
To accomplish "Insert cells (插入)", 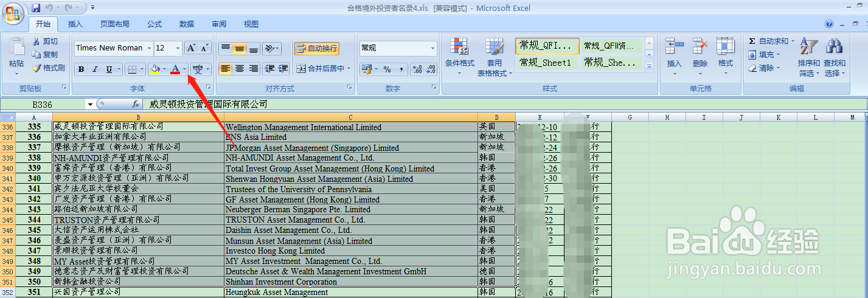I will [675, 56].
